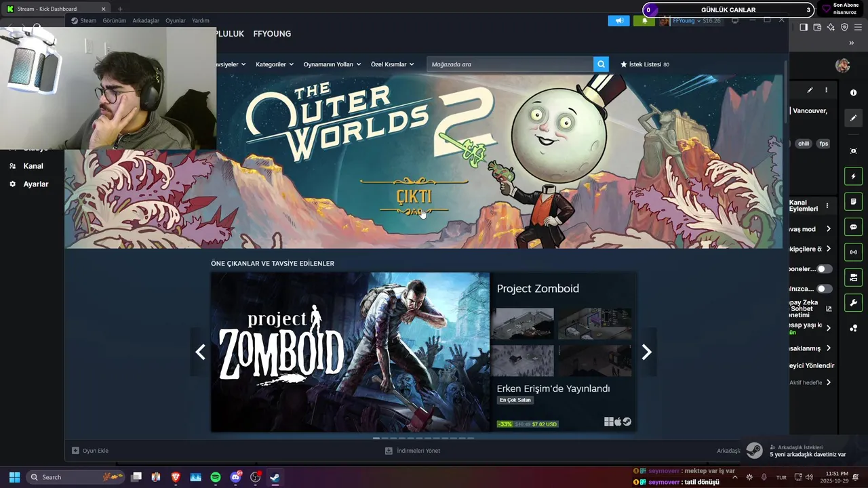Click the broadcast signal icon in Kick sidebar
This screenshot has height=488, width=868.
coord(853,252)
